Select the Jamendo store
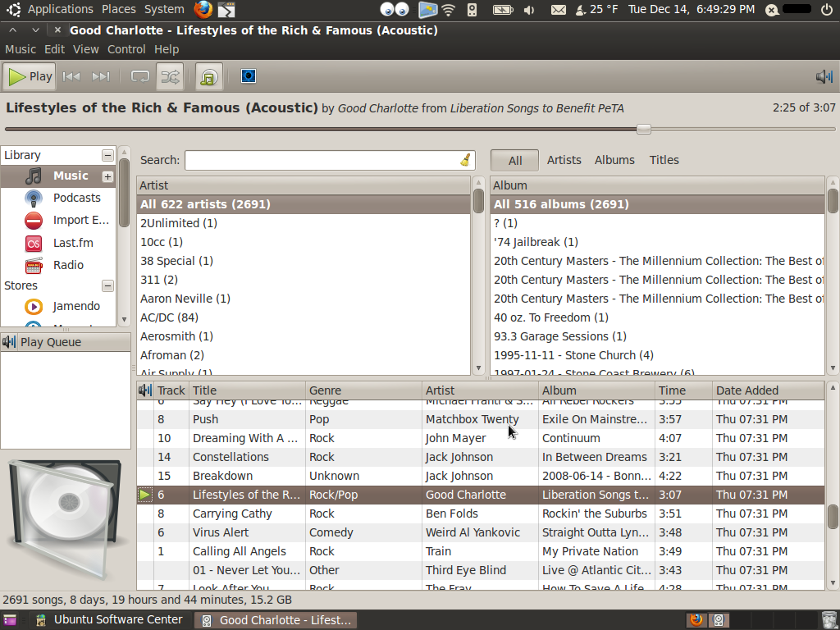 tap(76, 306)
